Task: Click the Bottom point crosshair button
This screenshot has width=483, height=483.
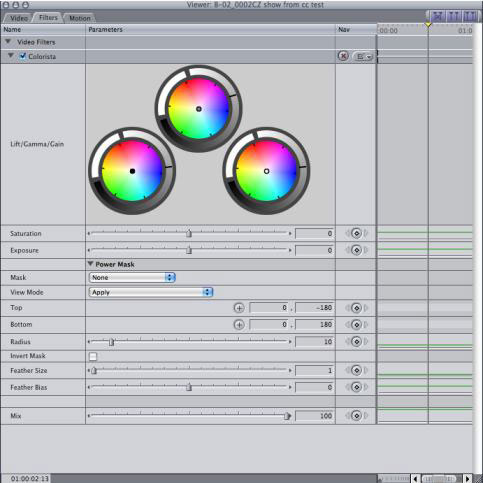Action: pos(239,325)
